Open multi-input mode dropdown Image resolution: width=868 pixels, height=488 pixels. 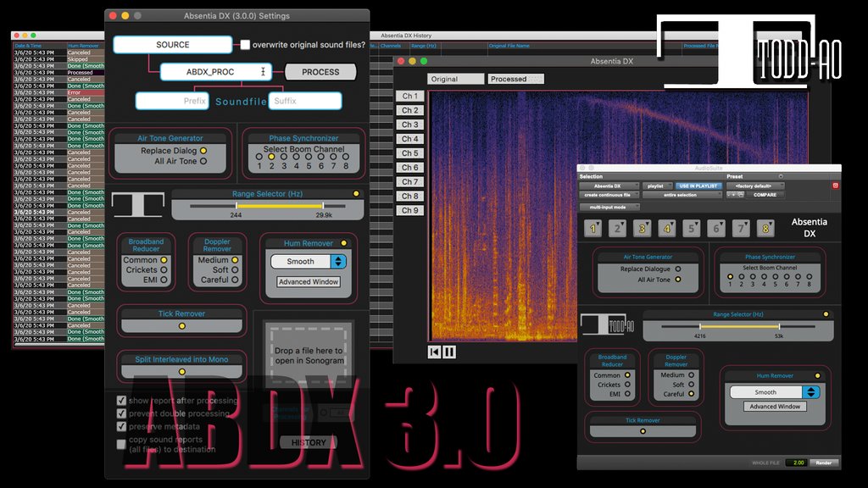(x=610, y=207)
